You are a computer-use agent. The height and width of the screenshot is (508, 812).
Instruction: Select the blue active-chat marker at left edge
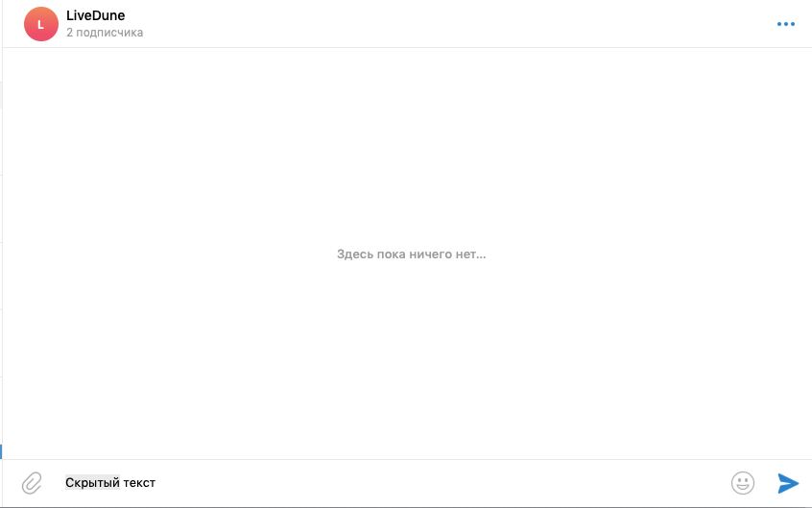pyautogui.click(x=1, y=451)
